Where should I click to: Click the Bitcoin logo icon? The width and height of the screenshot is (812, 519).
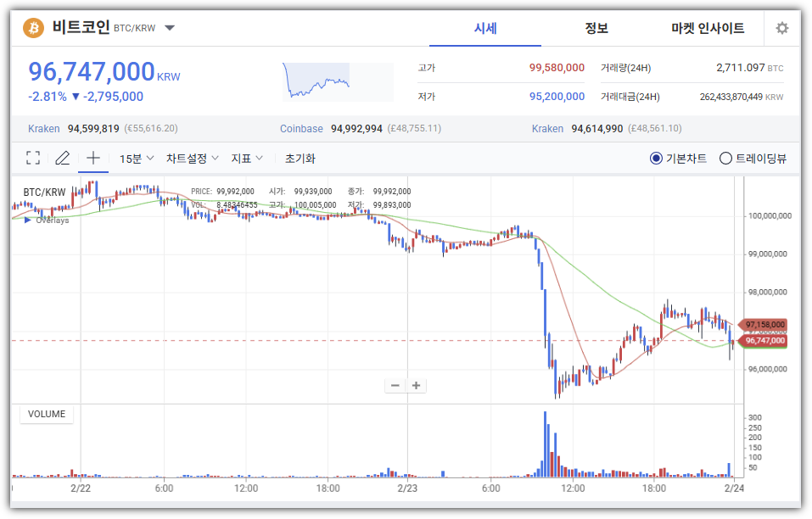33,27
